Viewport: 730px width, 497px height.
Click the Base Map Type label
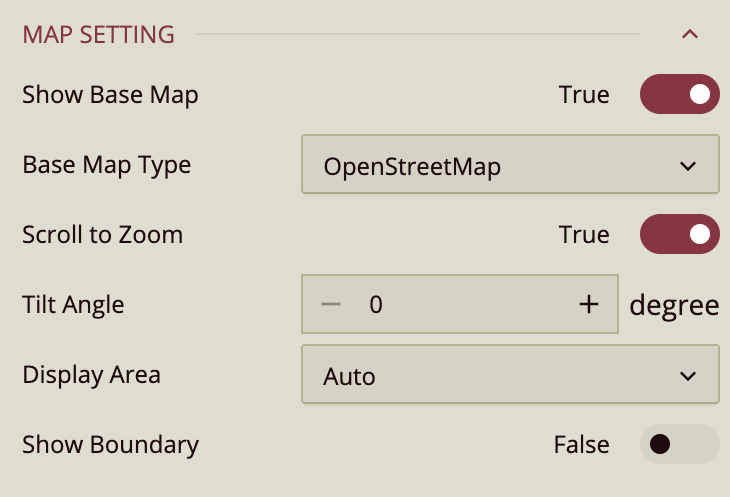pyautogui.click(x=106, y=165)
